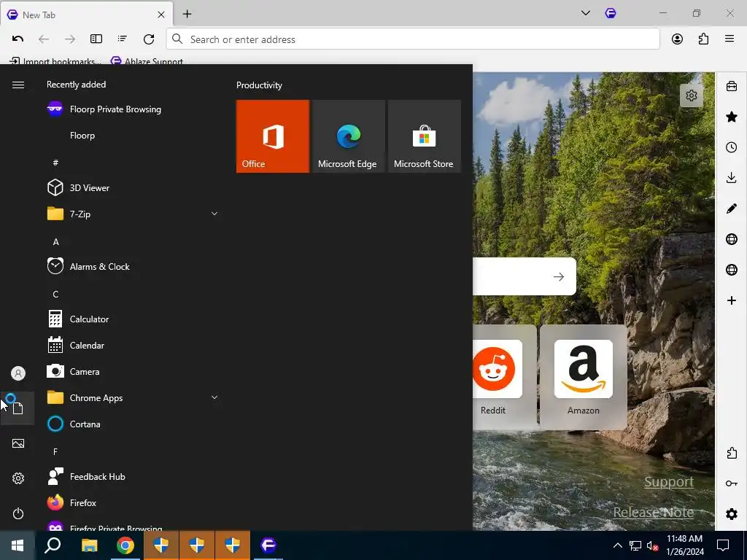Open Documents icon in Start sidebar
The height and width of the screenshot is (560, 747).
point(18,408)
